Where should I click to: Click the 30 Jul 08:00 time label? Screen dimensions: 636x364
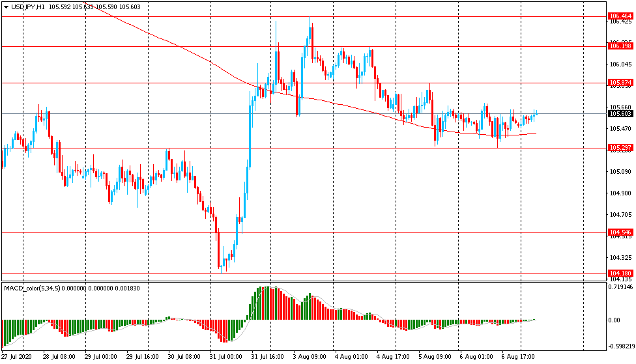coord(184,357)
